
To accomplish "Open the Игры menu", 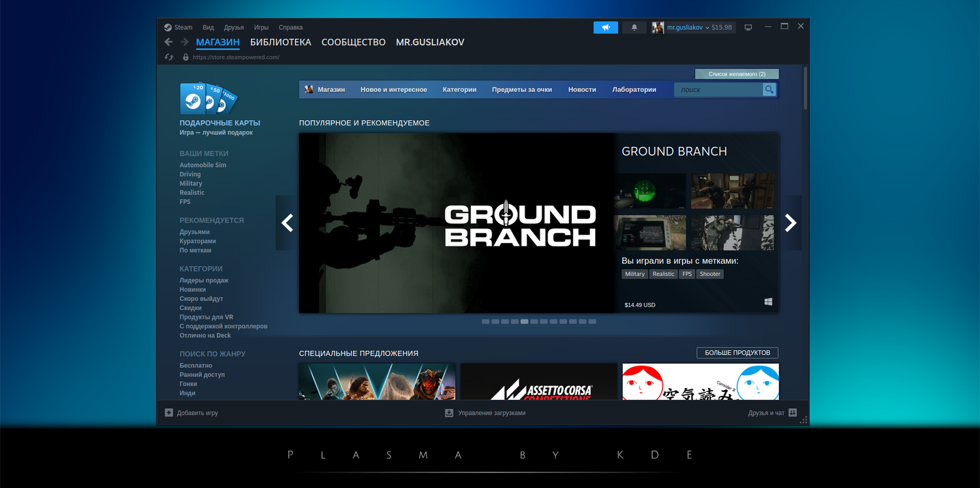I will (x=261, y=27).
